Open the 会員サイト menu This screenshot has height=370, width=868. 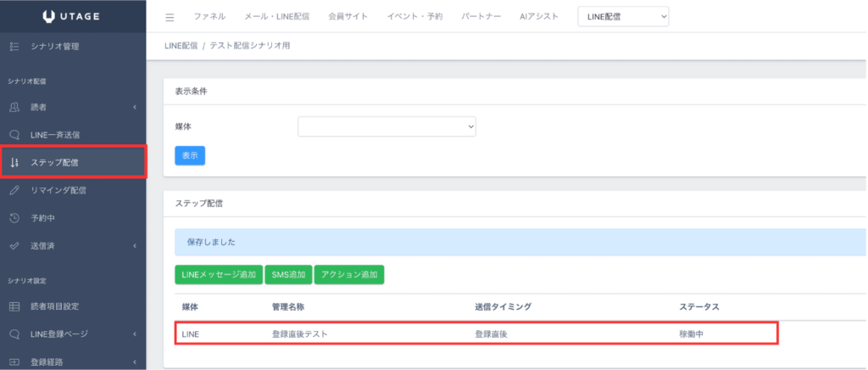[x=348, y=17]
